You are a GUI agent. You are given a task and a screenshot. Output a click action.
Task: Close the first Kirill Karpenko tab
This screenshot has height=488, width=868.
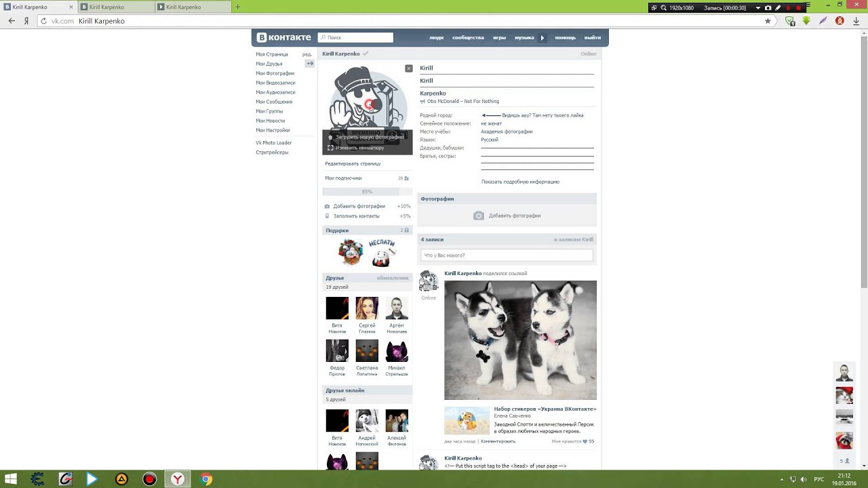[x=71, y=7]
